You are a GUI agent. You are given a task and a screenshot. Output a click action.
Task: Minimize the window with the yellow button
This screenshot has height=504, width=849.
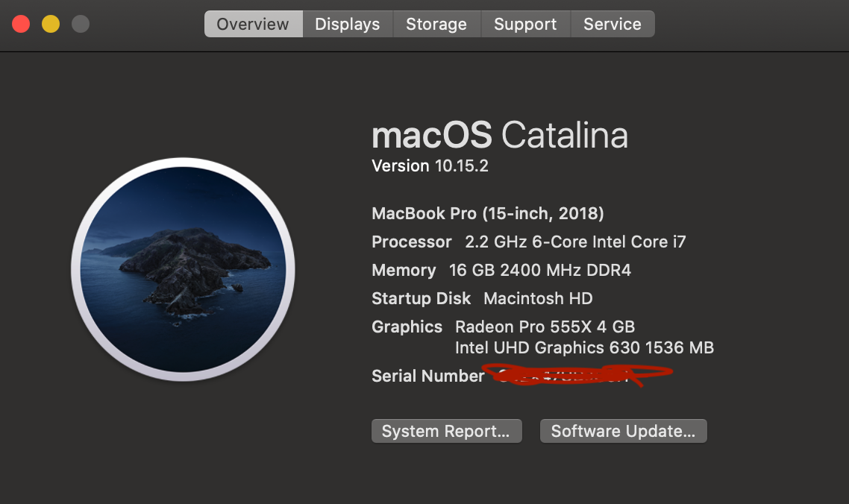pos(51,24)
